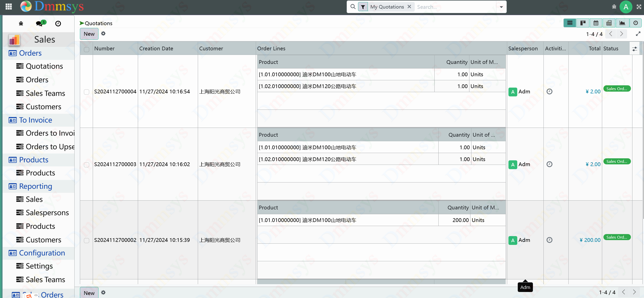644x298 pixels.
Task: Sort by Creation Date column header
Action: 168,49
